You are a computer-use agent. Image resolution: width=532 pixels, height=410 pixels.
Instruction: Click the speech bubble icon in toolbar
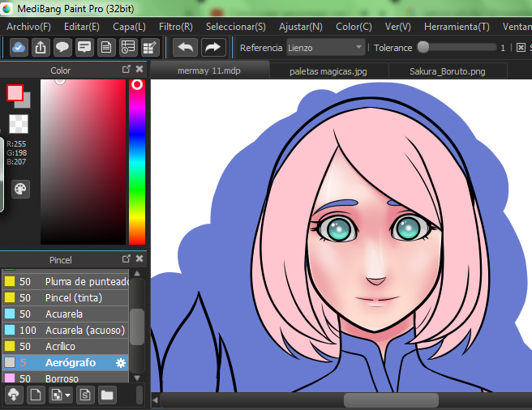point(62,48)
